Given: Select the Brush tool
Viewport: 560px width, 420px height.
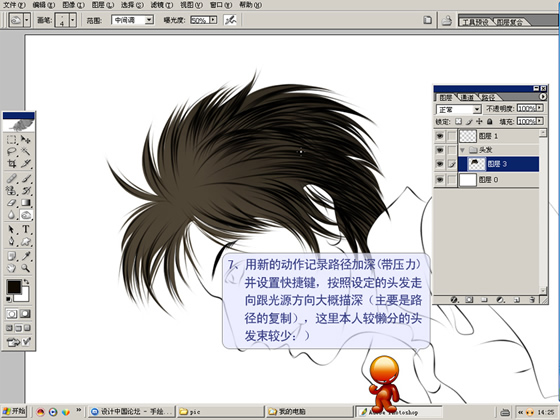Looking at the screenshot, I should (x=25, y=178).
